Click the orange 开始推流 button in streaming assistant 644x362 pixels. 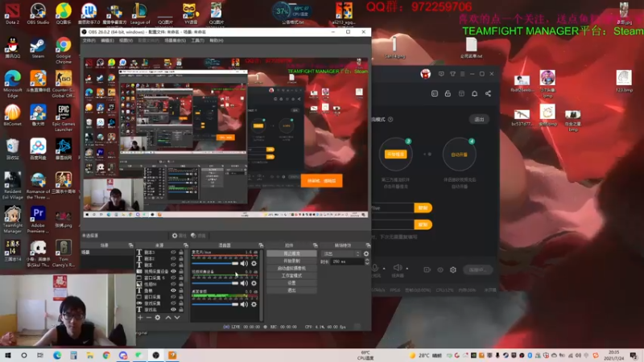tap(395, 154)
